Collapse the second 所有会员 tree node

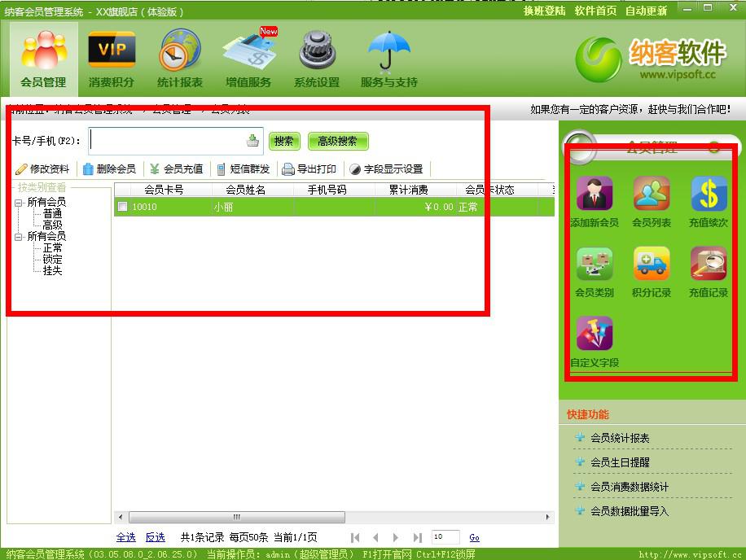click(x=19, y=236)
